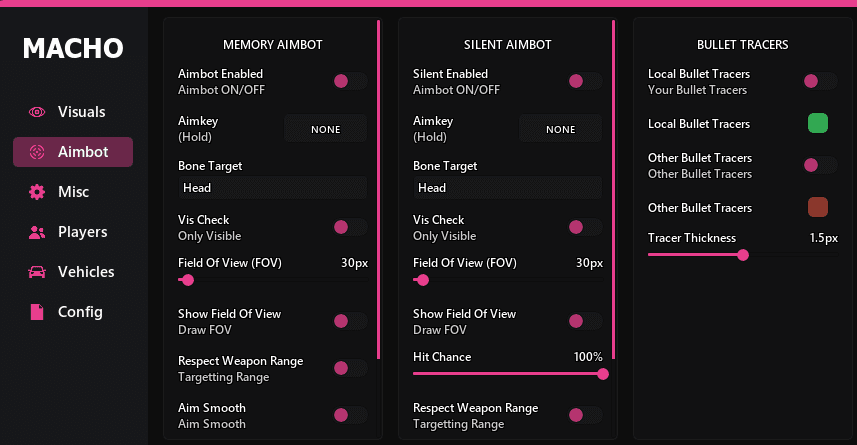The image size is (857, 445).
Task: Click the Vehicles car icon
Action: tap(37, 272)
